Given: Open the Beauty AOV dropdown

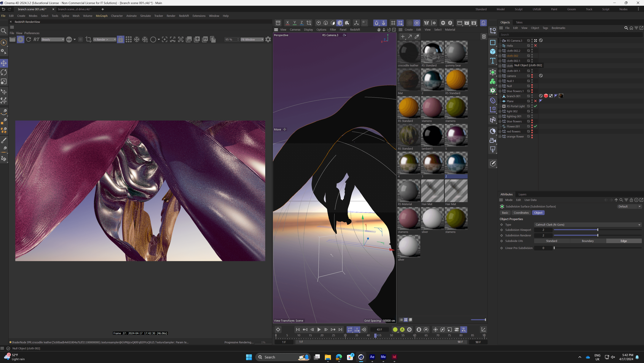Looking at the screenshot, I should click(53, 40).
